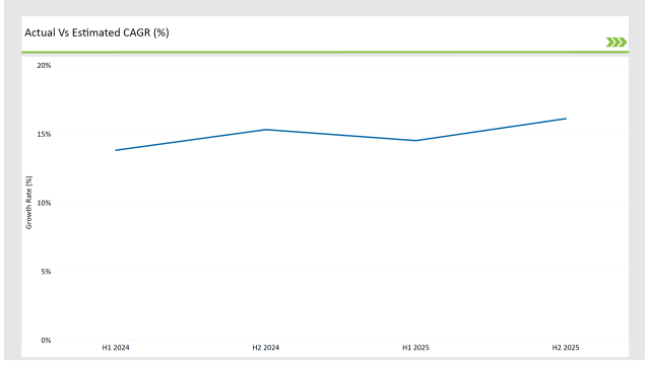Click the 15% y-axis tick label
Viewport: 650px width, 365px height.
pyautogui.click(x=44, y=134)
